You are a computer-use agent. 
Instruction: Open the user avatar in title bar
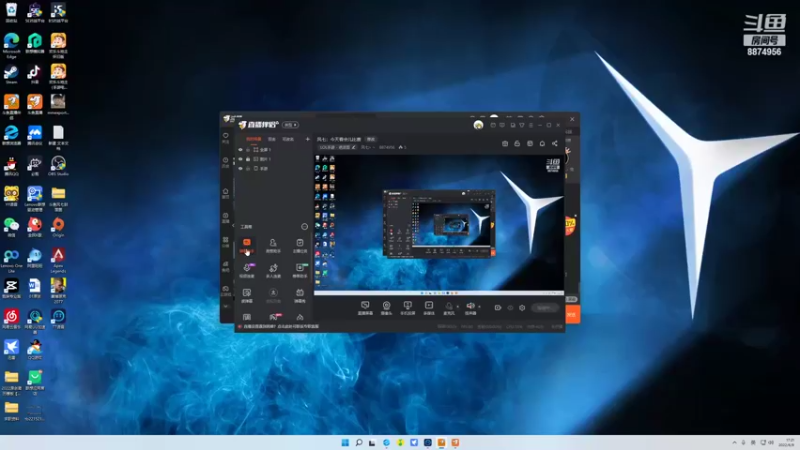tap(478, 125)
